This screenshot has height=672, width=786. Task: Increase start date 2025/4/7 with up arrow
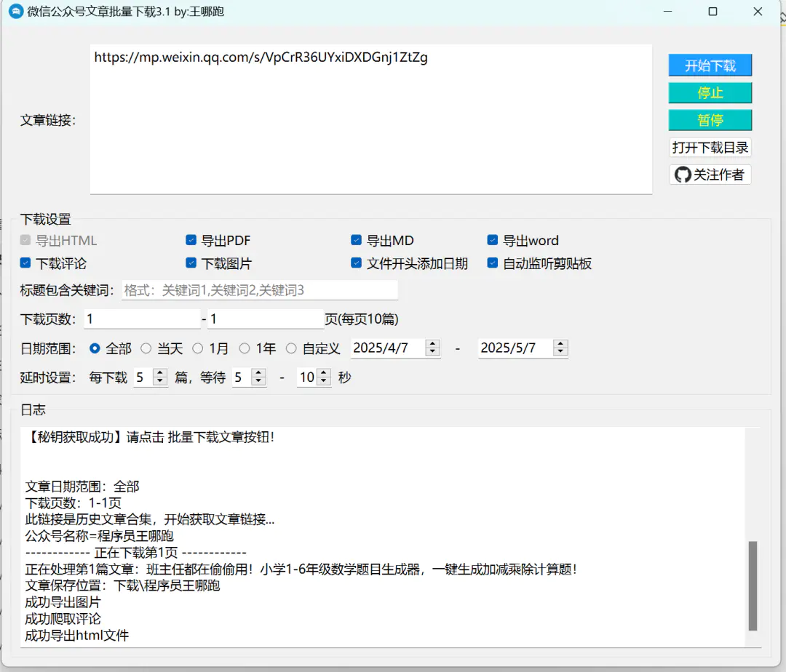click(x=432, y=344)
